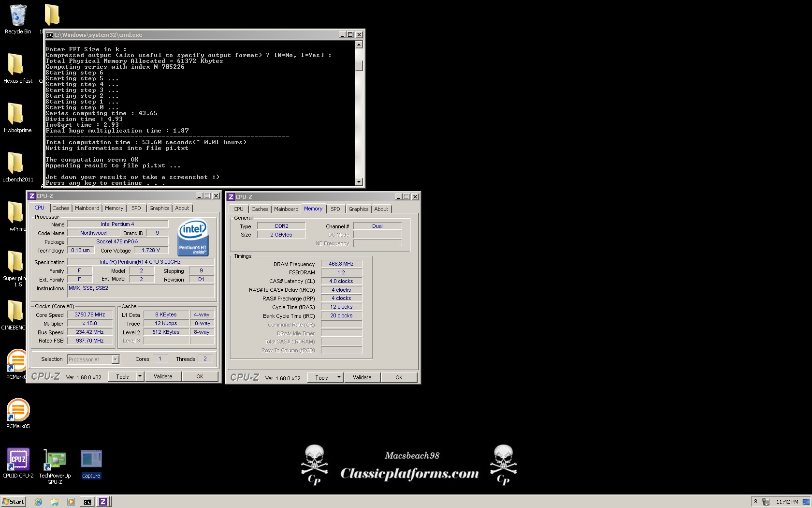
Task: Click Tools button in left CPU-Z window
Action: point(123,376)
